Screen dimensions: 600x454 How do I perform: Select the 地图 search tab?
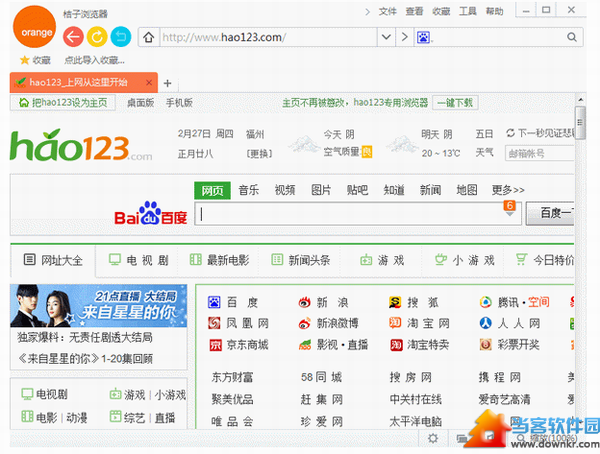click(x=467, y=190)
